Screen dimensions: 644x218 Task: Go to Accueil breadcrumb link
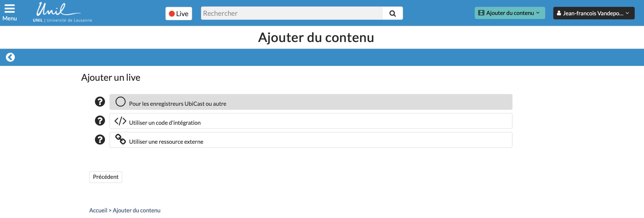[x=98, y=210]
